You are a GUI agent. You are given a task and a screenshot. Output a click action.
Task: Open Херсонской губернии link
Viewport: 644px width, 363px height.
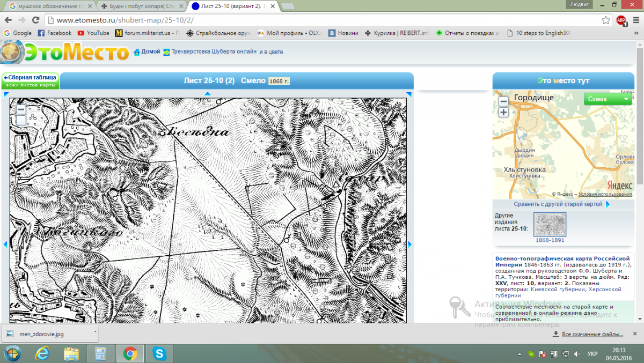558,292
